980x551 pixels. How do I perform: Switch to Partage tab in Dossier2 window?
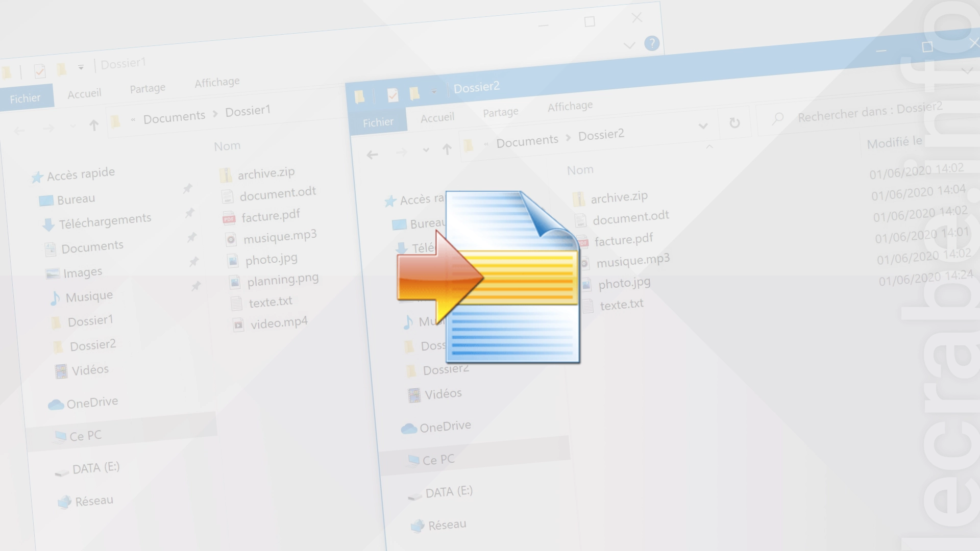pyautogui.click(x=501, y=113)
